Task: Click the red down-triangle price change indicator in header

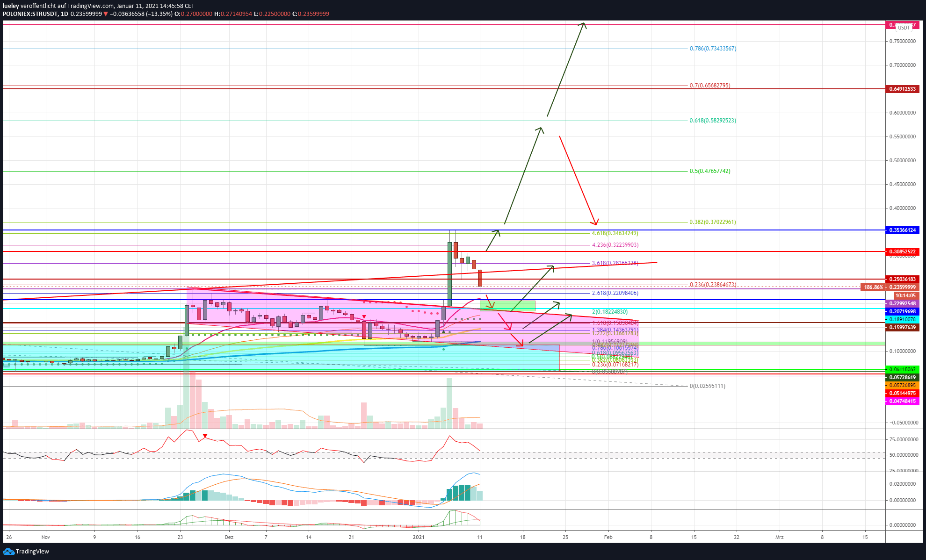Action: click(106, 14)
